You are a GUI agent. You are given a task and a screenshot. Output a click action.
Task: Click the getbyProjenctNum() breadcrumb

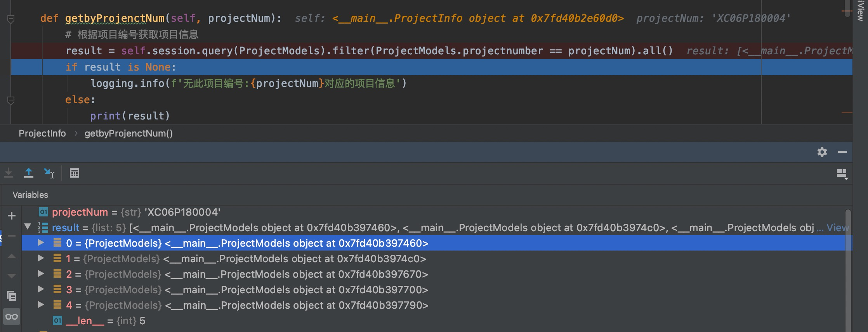point(128,133)
